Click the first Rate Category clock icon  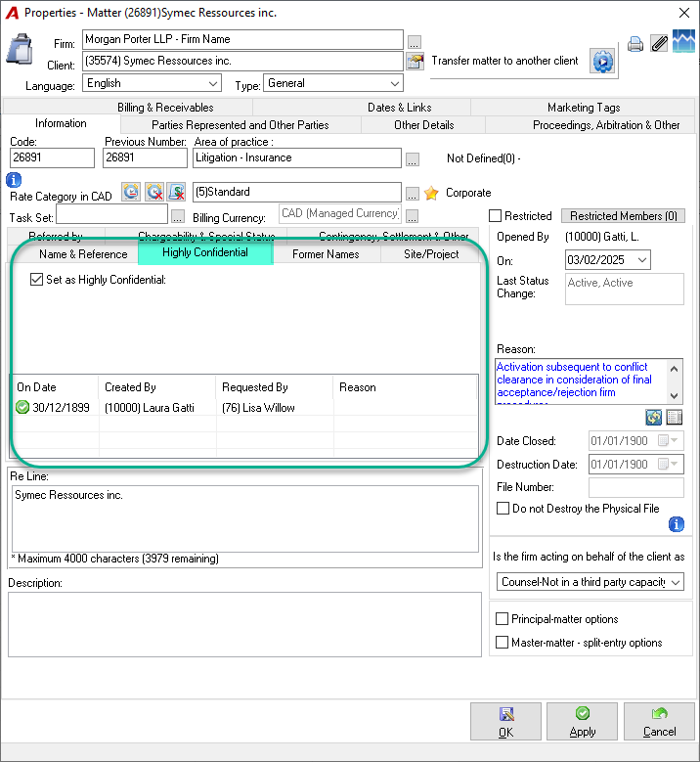(x=131, y=192)
